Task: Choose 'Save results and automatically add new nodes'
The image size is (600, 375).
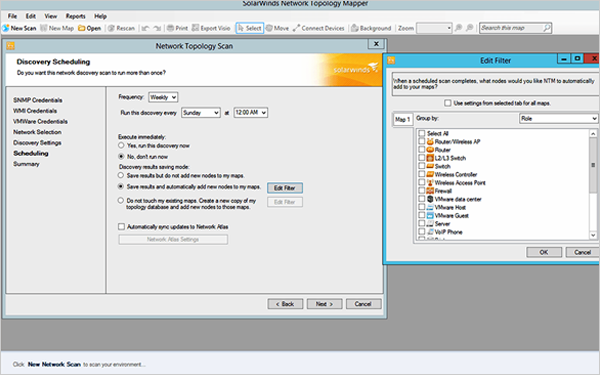Action: pyautogui.click(x=121, y=186)
